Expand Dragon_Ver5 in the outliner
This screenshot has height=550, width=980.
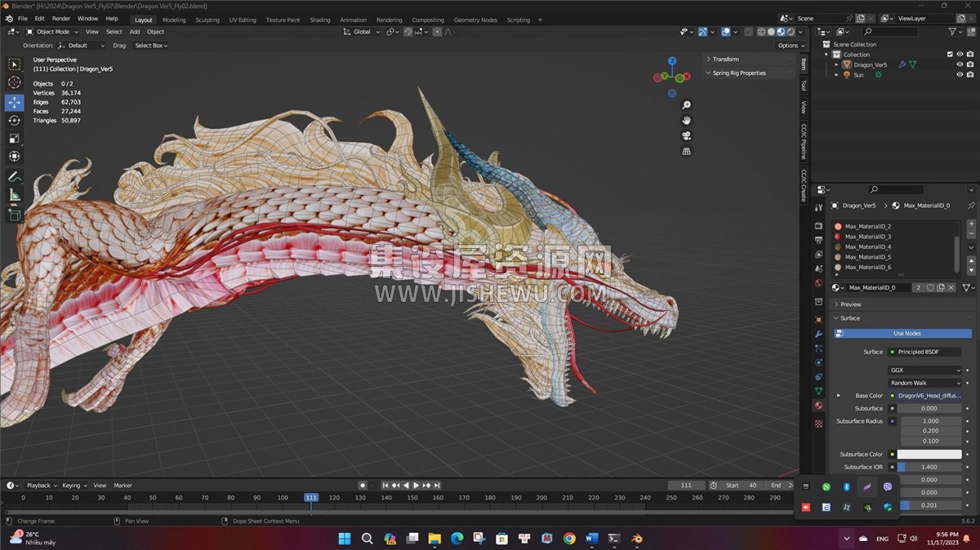point(837,64)
